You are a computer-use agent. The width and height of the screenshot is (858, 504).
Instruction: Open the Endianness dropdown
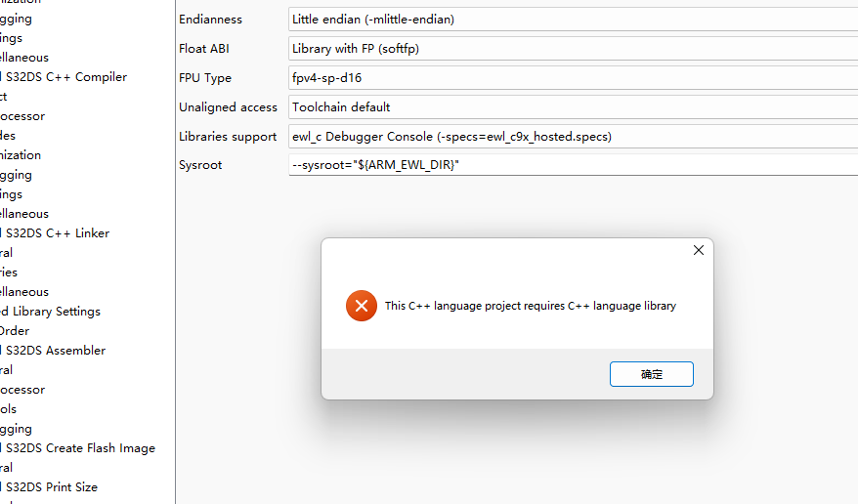[573, 20]
